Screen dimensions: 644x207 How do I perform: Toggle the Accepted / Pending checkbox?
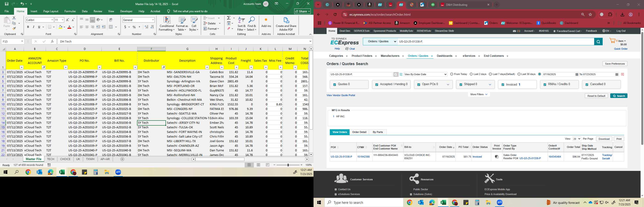pyautogui.click(x=376, y=85)
